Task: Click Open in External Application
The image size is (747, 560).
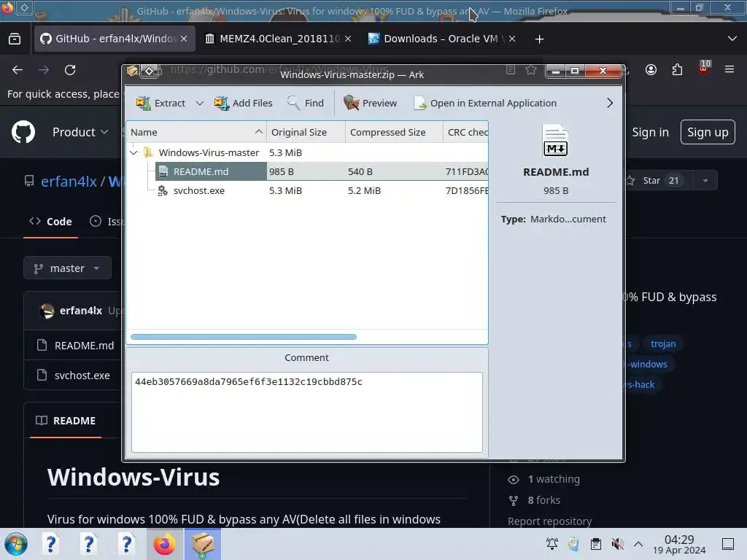Action: [485, 104]
